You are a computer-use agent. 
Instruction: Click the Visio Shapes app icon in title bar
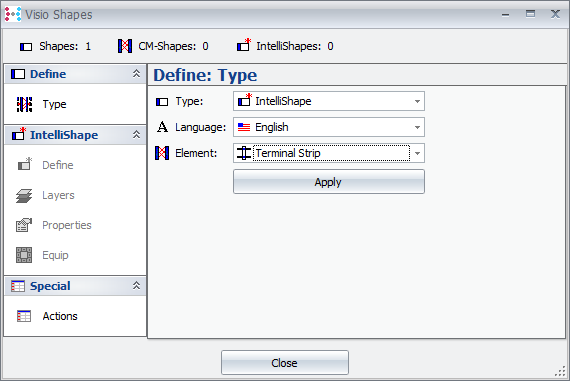(13, 15)
